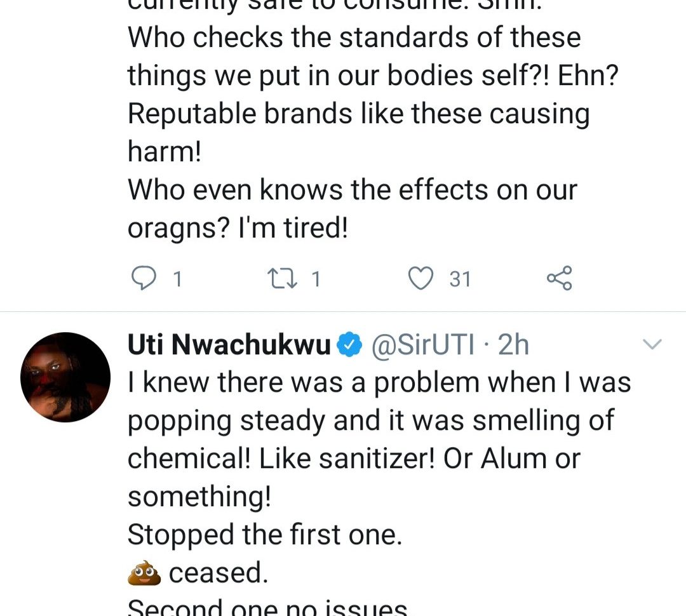Image resolution: width=686 pixels, height=616 pixels.
Task: Click the reply count number 1
Action: 177,279
